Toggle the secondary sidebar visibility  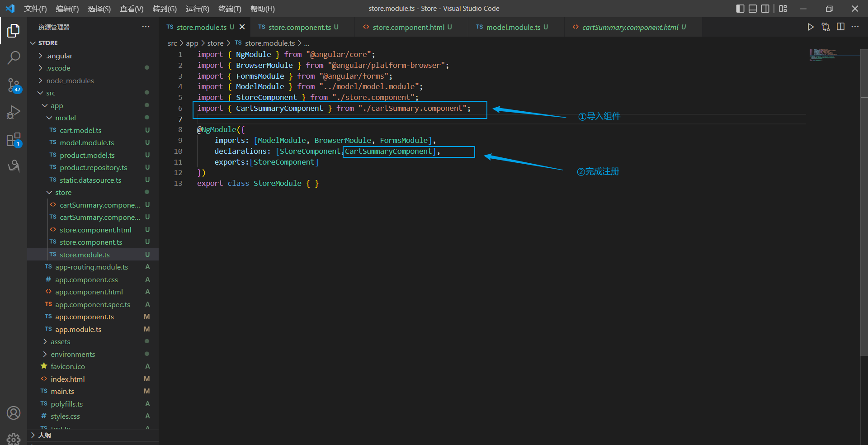765,9
